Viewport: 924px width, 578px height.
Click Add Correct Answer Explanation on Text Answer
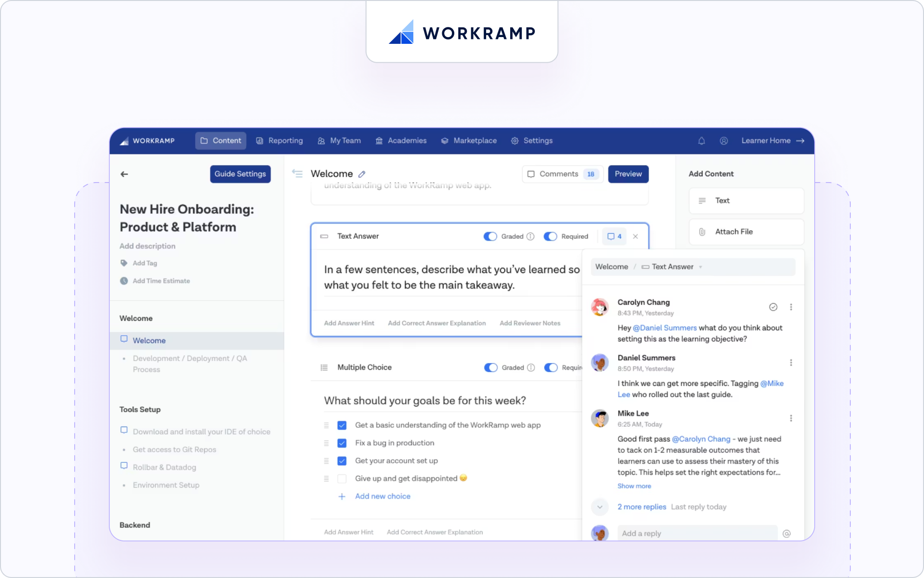(437, 323)
